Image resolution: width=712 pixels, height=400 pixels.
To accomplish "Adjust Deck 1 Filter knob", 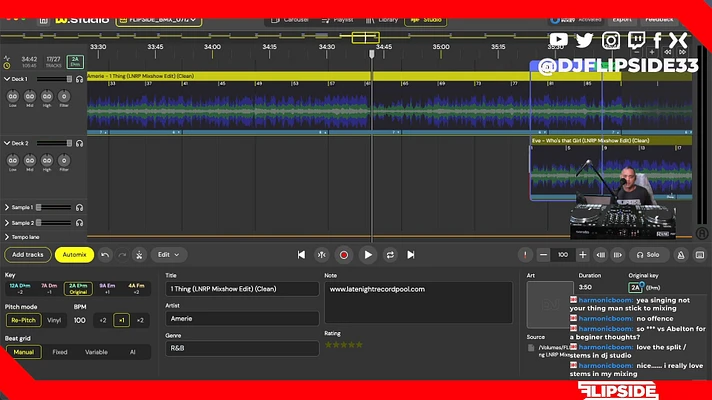I will point(64,96).
